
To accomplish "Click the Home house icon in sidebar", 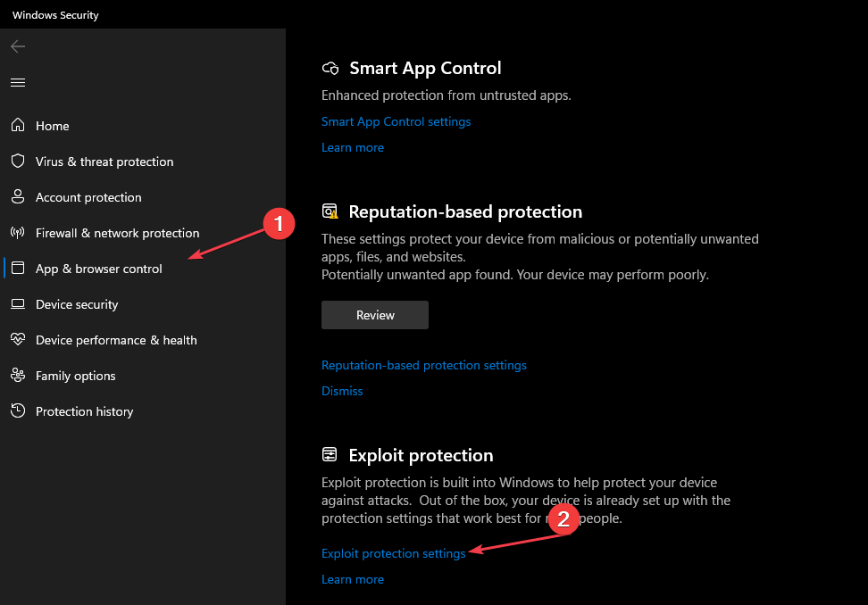I will [18, 126].
